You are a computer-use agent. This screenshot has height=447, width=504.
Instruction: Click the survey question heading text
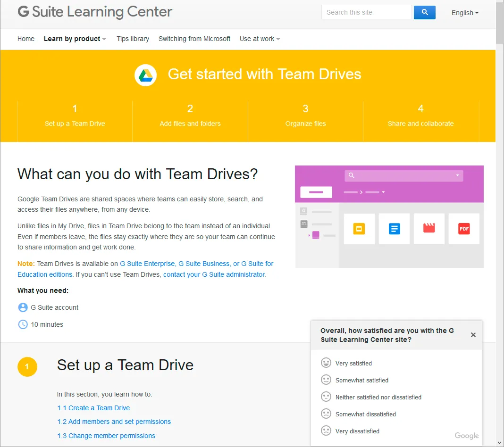coord(387,335)
